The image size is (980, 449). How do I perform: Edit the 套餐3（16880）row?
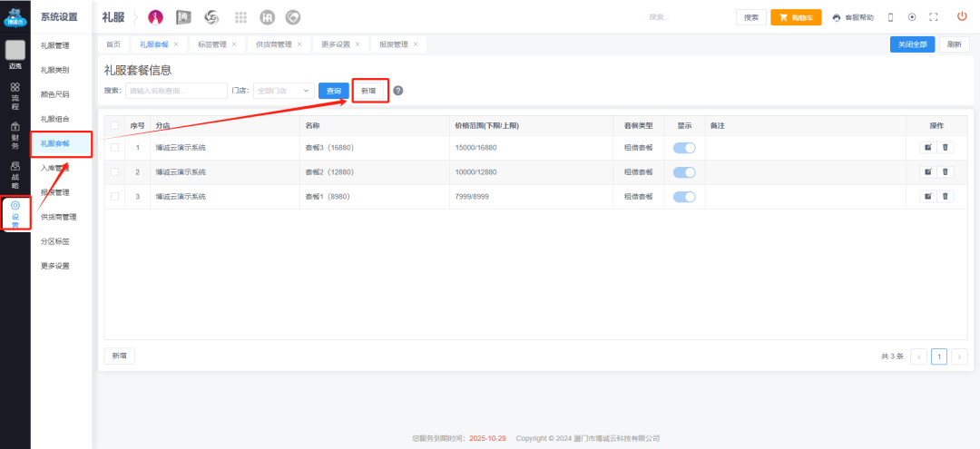928,147
